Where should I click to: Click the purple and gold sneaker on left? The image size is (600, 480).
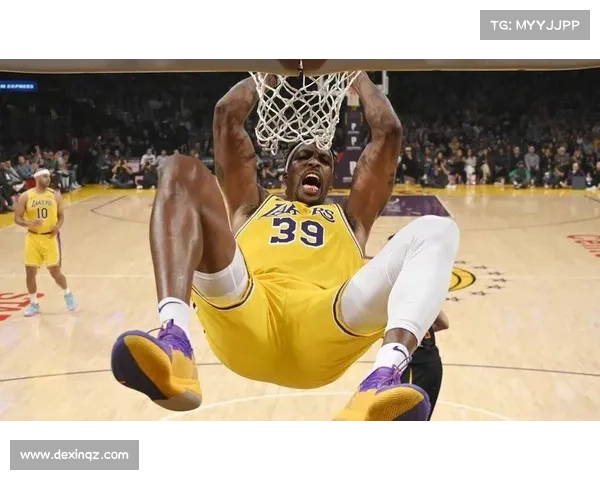[x=158, y=366]
